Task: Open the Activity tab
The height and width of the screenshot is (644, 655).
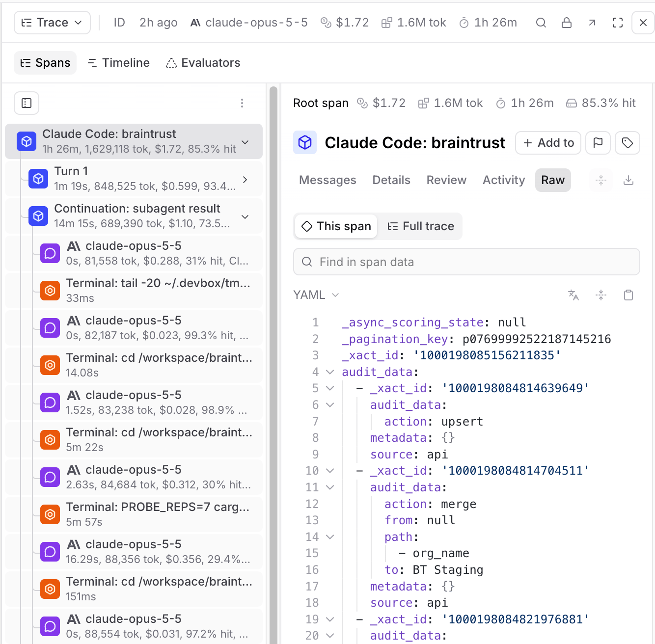Action: (x=504, y=180)
